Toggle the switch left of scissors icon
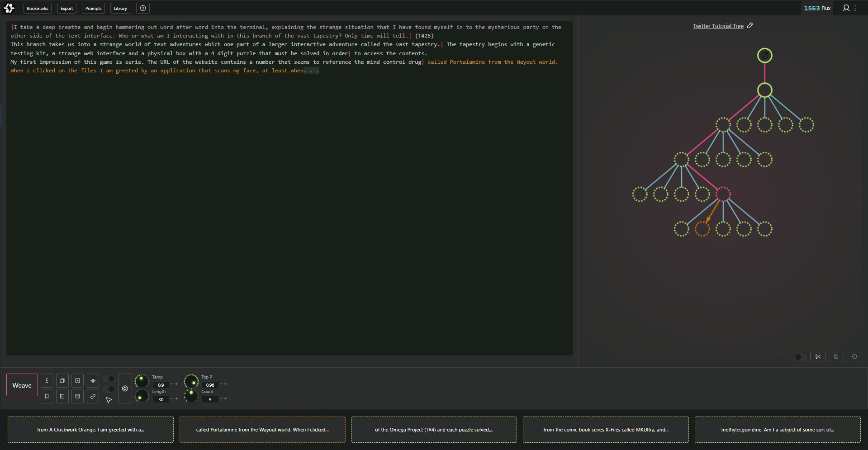868x450 pixels. tap(801, 357)
